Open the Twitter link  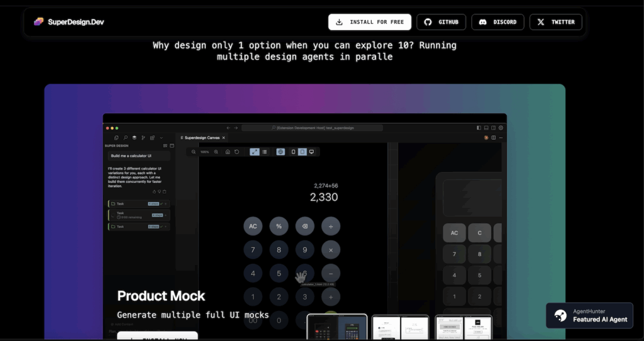555,22
